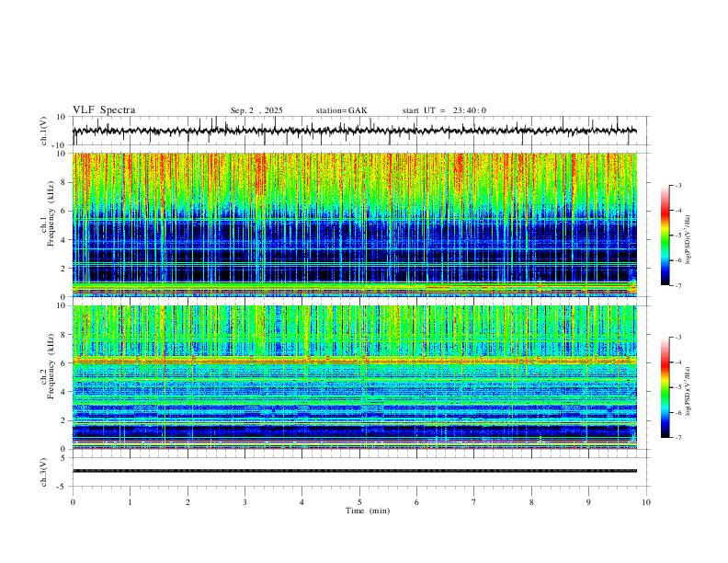The image size is (728, 563).
Task: Click the log(PSD) label beside ch.2 color bar
Action: (688, 391)
